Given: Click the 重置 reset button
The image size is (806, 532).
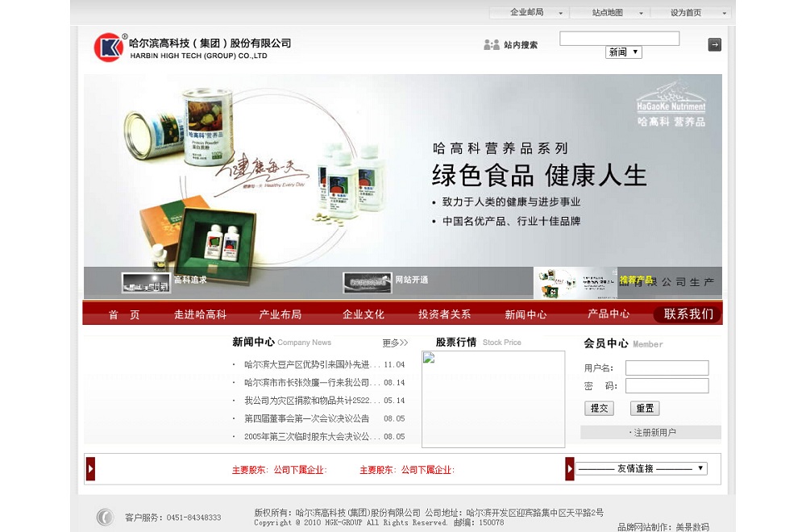Looking at the screenshot, I should pos(645,408).
